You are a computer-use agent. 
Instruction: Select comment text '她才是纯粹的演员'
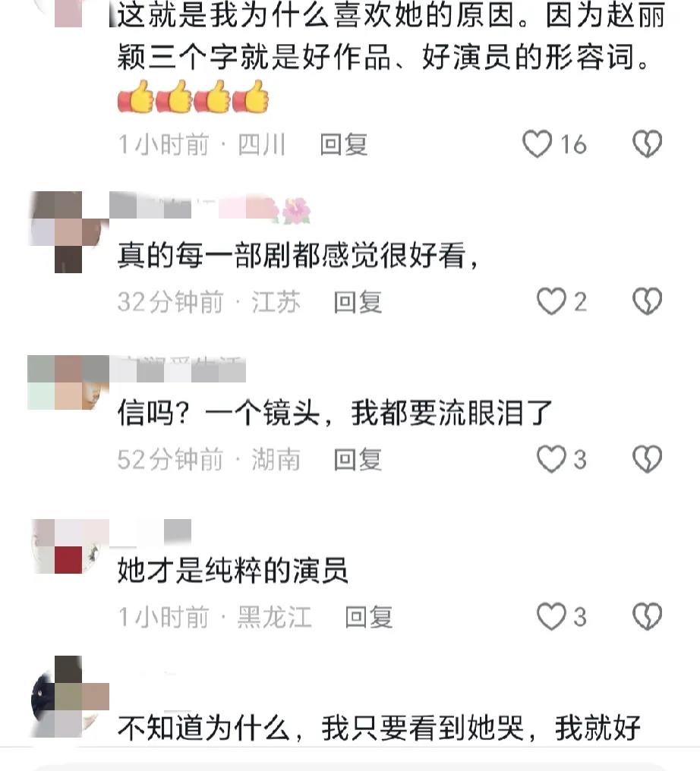click(x=232, y=571)
